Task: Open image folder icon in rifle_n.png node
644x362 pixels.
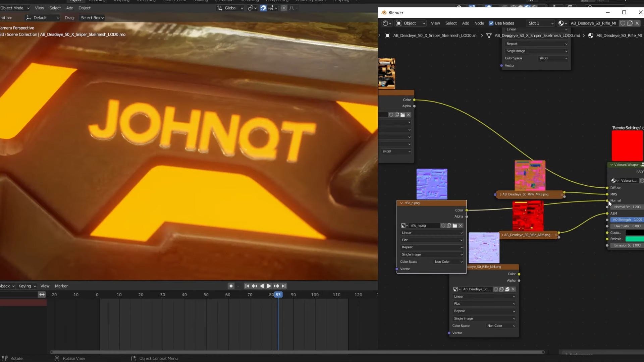Action: [455, 226]
